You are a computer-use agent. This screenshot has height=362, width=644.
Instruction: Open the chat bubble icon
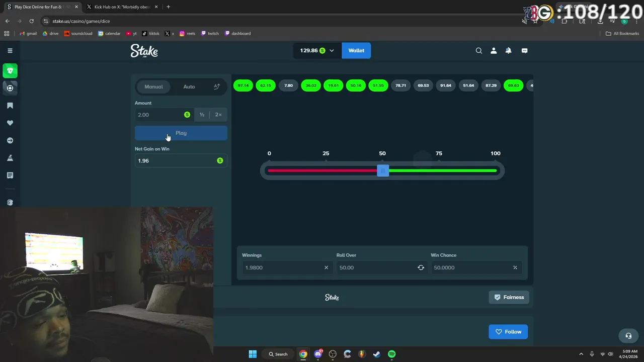[524, 50]
